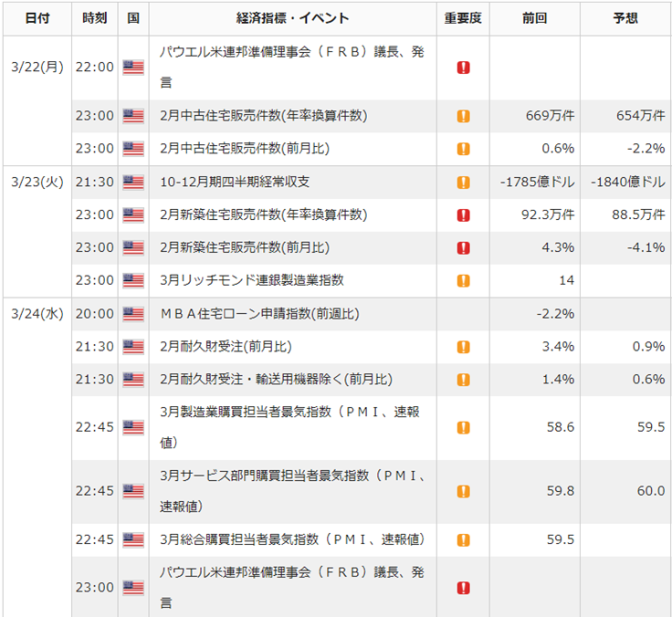Click orange importance icon for 3月総合購買担当者景気指数
Viewport: 672px width, 617px height.
[x=463, y=540]
